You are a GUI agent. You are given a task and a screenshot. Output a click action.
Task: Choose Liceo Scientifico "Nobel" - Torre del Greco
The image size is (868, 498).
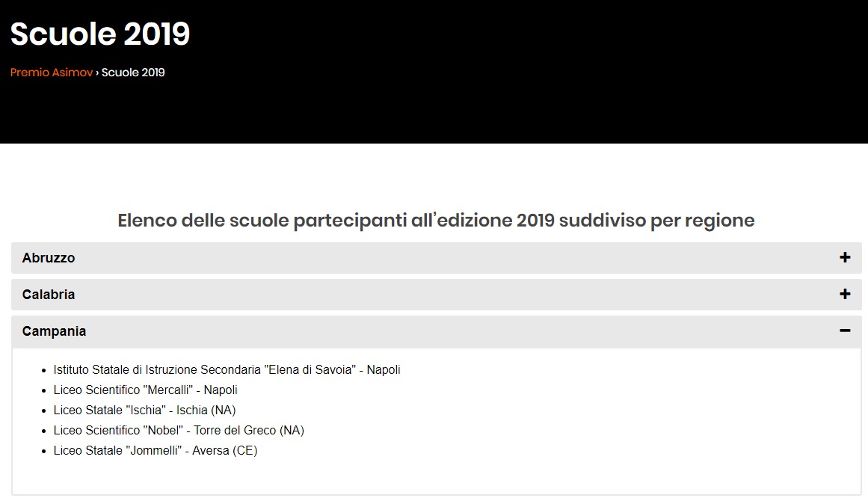coord(179,431)
